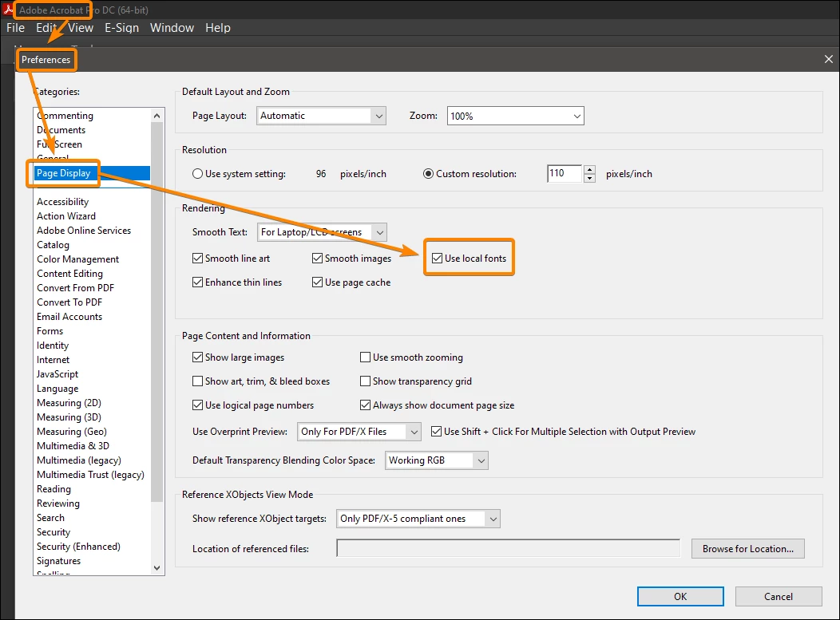Open the Smooth Text dropdown
The height and width of the screenshot is (620, 840).
point(322,232)
